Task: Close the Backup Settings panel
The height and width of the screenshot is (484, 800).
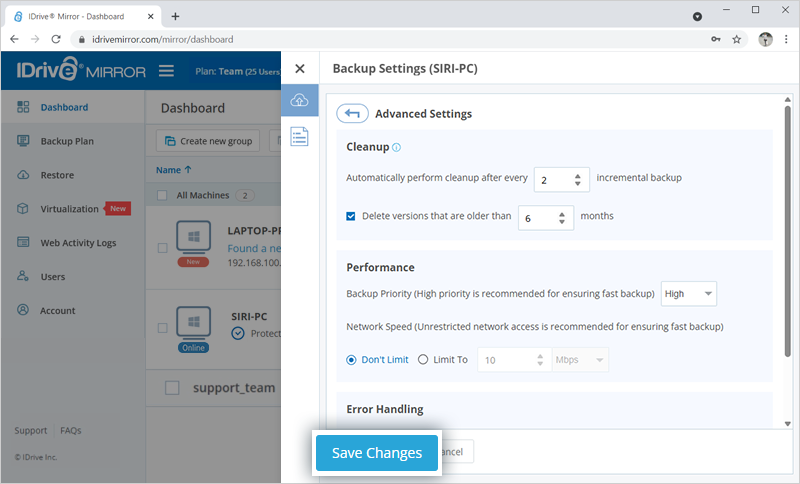Action: coord(299,69)
